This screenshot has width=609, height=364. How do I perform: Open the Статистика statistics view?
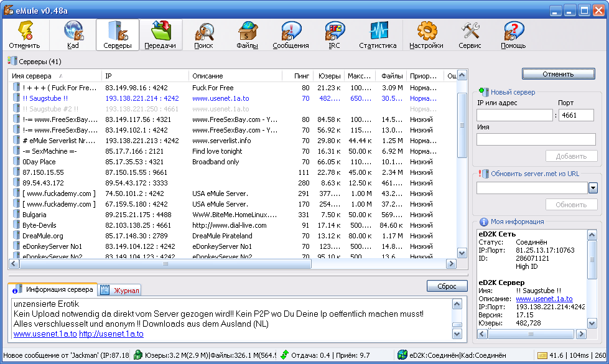coord(378,35)
